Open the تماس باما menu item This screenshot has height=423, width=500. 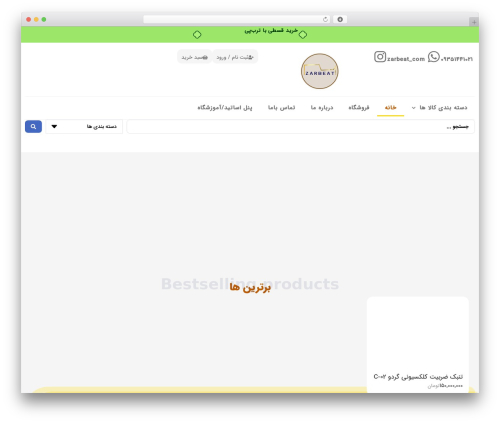[282, 108]
